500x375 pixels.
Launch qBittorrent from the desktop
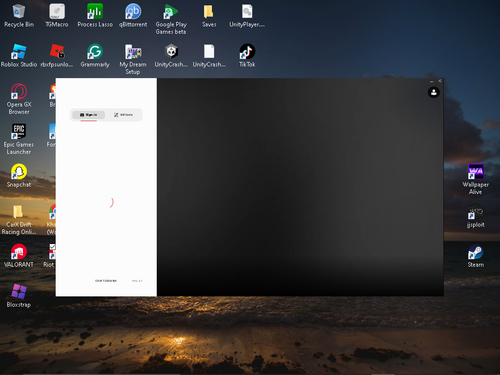[x=133, y=16]
